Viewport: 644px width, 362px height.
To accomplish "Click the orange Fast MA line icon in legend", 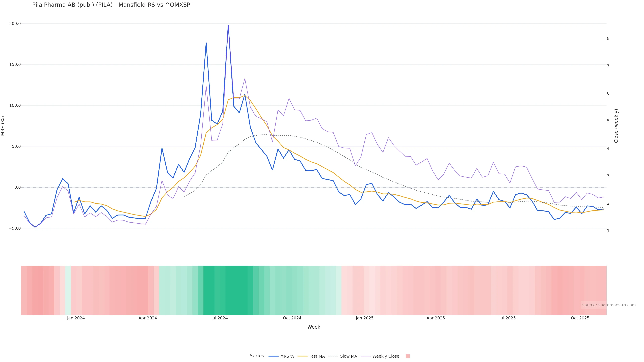I will coord(303,356).
